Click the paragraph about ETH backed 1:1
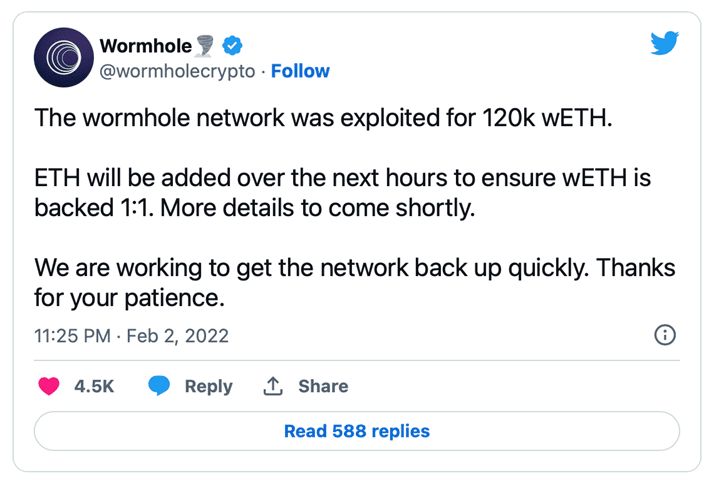The height and width of the screenshot is (486, 719). 343,193
